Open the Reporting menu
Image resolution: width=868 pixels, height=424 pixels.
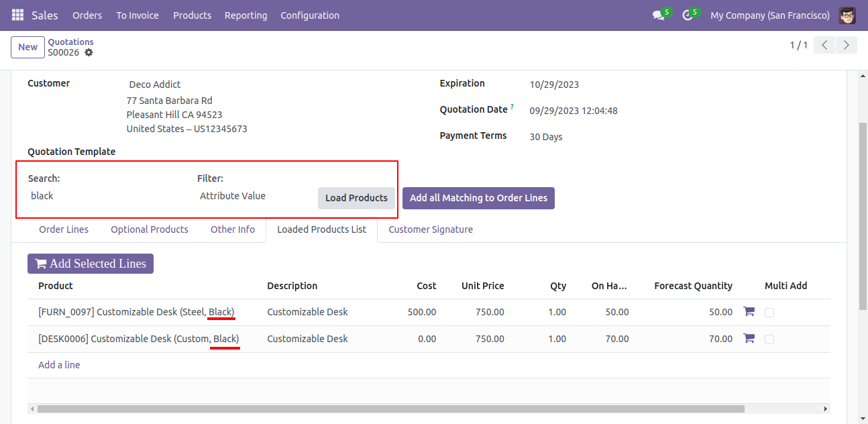pos(246,15)
